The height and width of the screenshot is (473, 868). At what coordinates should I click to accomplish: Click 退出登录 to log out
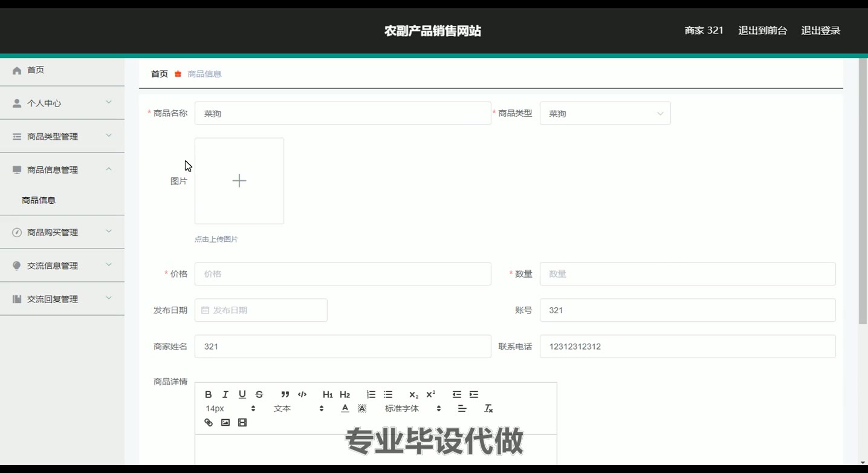tap(820, 30)
